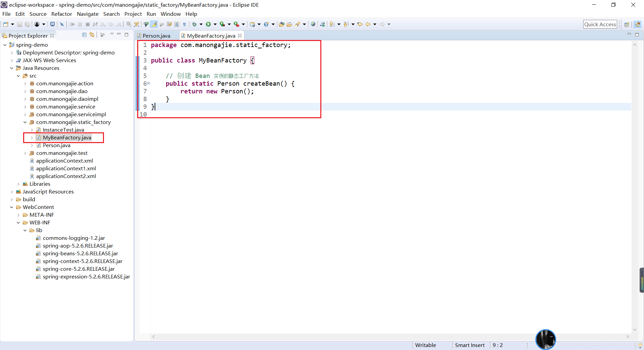Expand the Libraries node
Viewport: 644px width, 350px height.
tap(18, 184)
